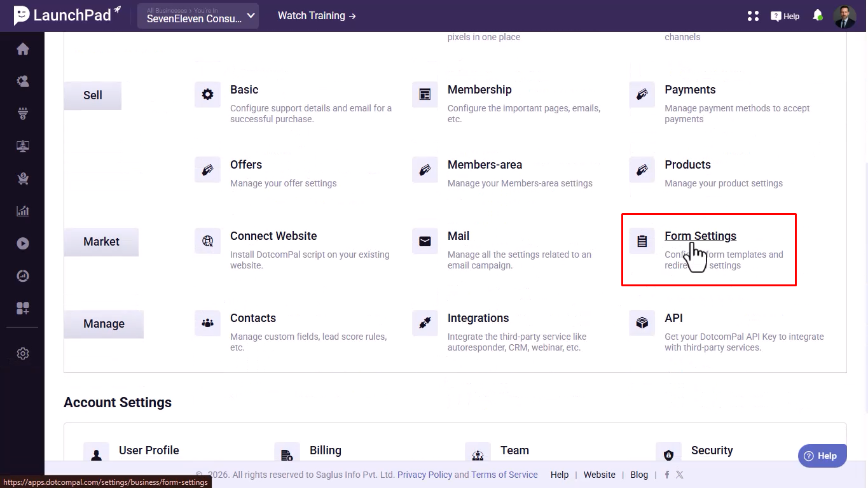
Task: Click the Blog footer link
Action: point(639,475)
